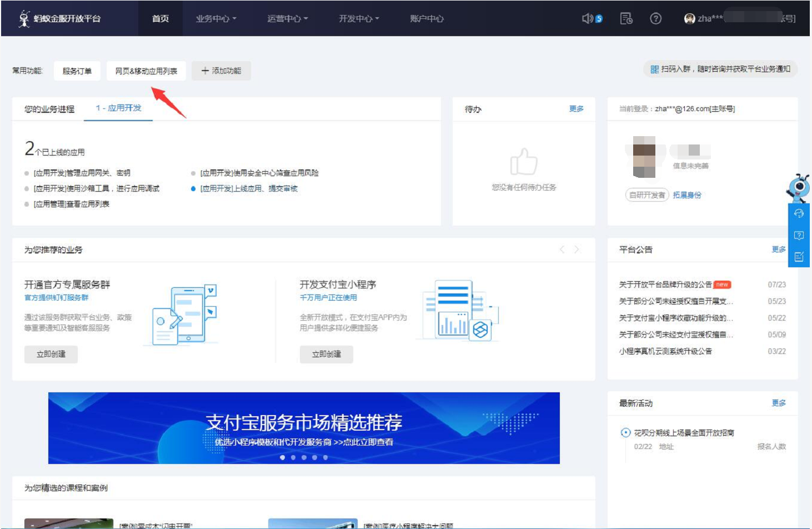Image resolution: width=812 pixels, height=529 pixels.
Task: Click the 千万用户正在使用 subtitle
Action: click(328, 298)
